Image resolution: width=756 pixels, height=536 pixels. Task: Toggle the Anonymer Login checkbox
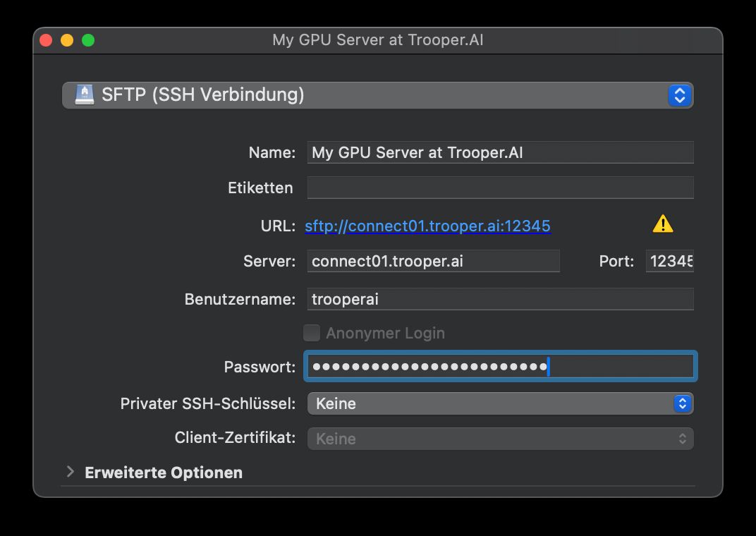pos(312,333)
